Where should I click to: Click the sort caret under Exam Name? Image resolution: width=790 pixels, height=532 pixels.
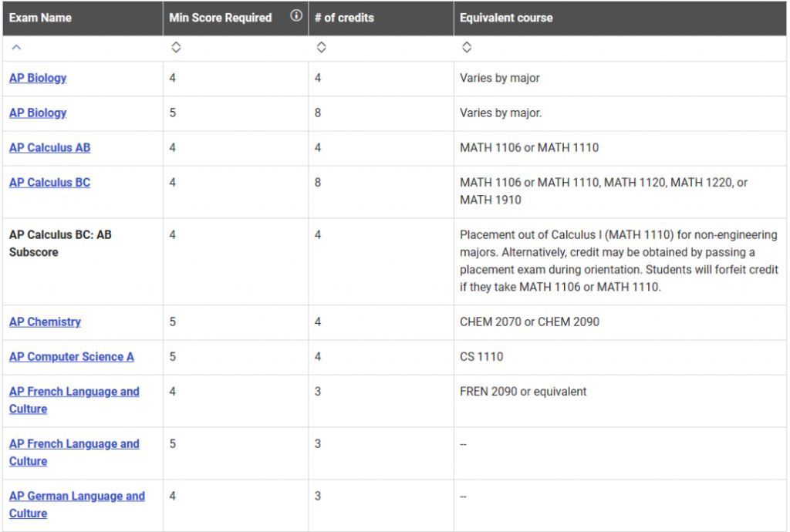15,48
